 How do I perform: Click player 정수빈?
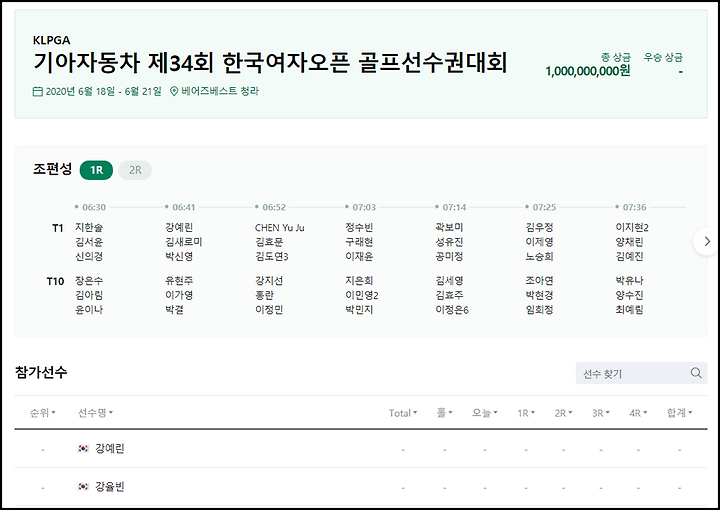pos(359,227)
